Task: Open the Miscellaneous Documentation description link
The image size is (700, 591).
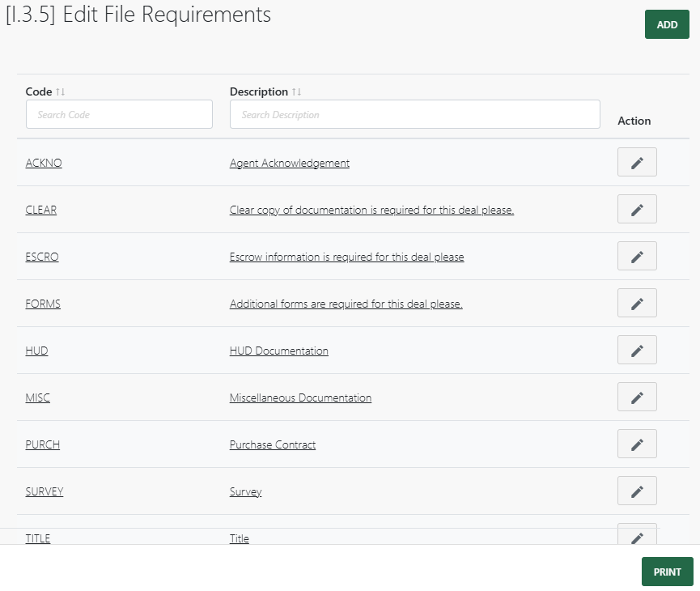Action: 299,398
